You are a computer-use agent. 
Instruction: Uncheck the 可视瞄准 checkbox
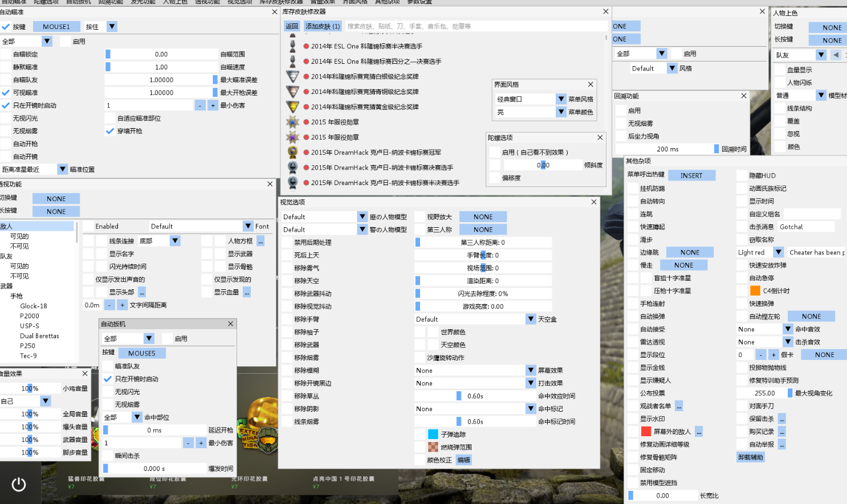6,92
